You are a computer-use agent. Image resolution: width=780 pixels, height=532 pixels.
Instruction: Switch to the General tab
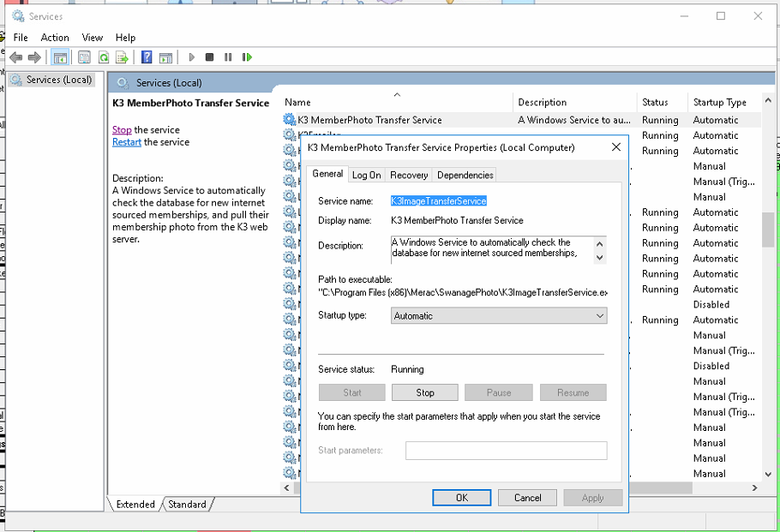pyautogui.click(x=327, y=174)
